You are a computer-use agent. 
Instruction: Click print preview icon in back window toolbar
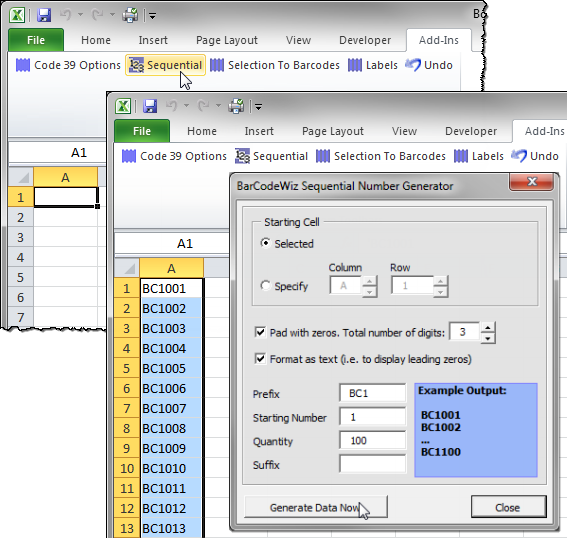pos(130,15)
